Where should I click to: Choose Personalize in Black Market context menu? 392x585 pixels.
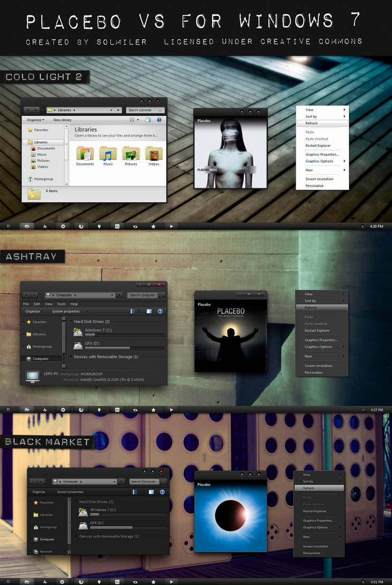[x=319, y=553]
